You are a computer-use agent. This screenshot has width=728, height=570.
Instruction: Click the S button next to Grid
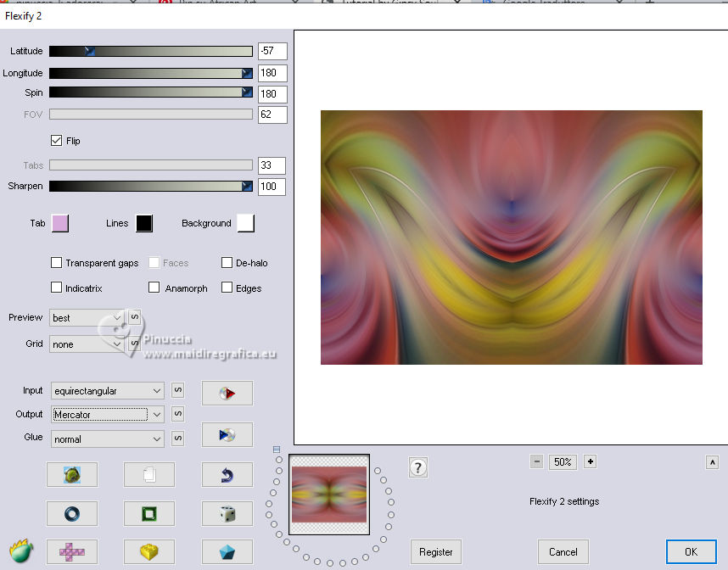click(135, 344)
